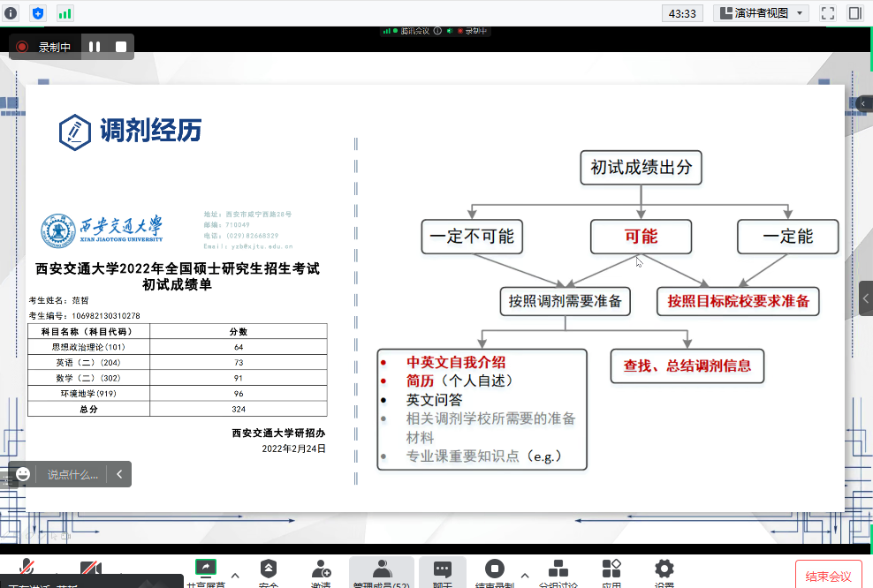Click the red 结束会议 end meeting button
This screenshot has height=588, width=873.
(x=829, y=575)
